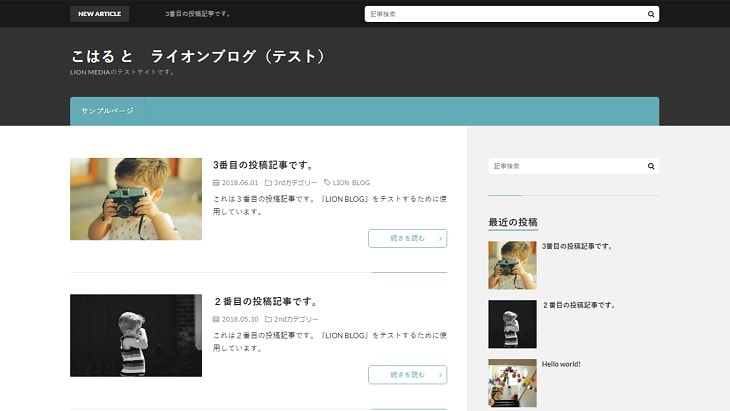Click the 3rdカテゴリー folder category link
The image size is (730, 411).
(295, 183)
